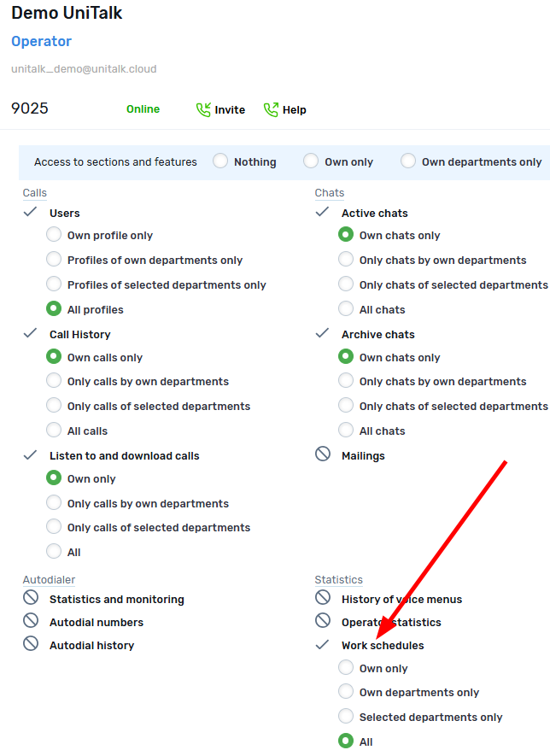
Task: Toggle the checkmark next to Users
Action: click(x=31, y=213)
